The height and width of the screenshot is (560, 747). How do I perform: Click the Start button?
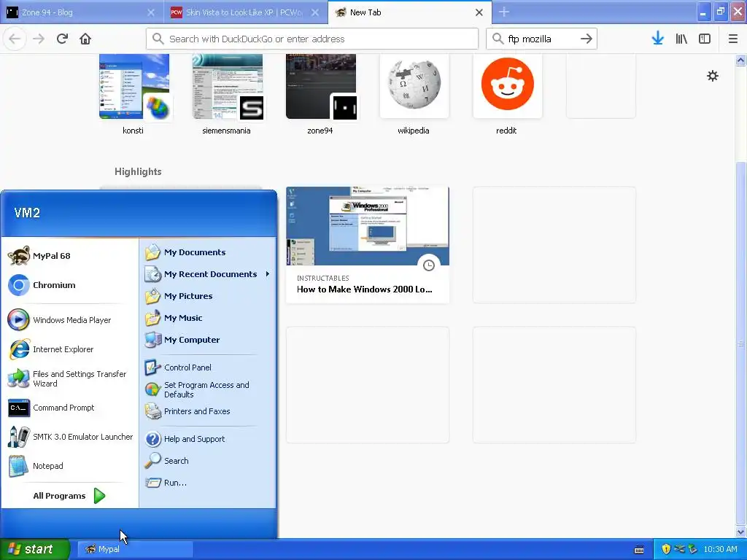click(x=34, y=549)
